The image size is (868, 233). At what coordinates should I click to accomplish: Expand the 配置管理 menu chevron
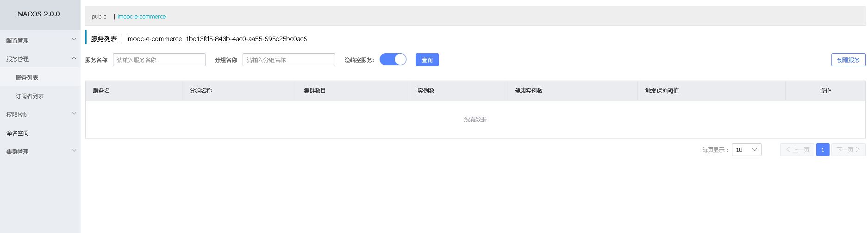(74, 40)
